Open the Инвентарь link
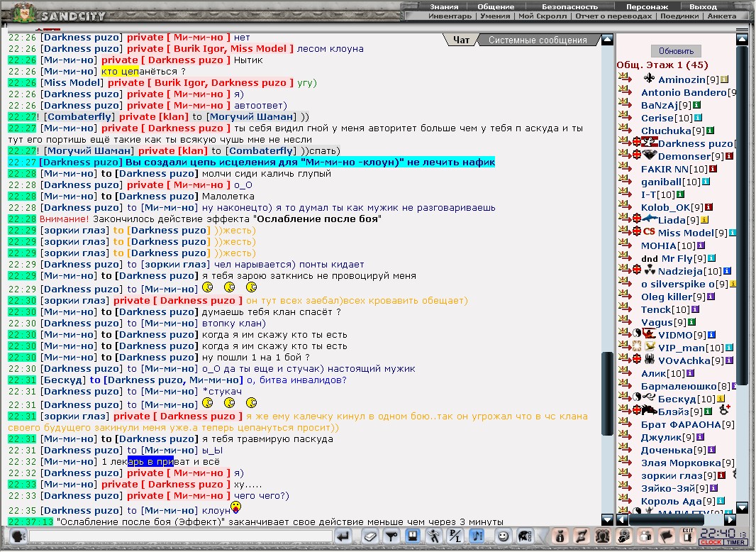The image size is (756, 552). [x=450, y=16]
